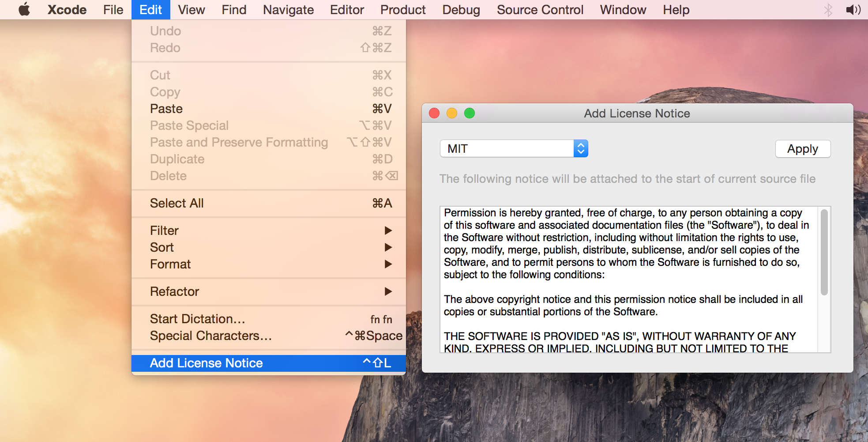Expand the Filter submenu
Image resolution: width=868 pixels, height=442 pixels.
click(x=269, y=230)
